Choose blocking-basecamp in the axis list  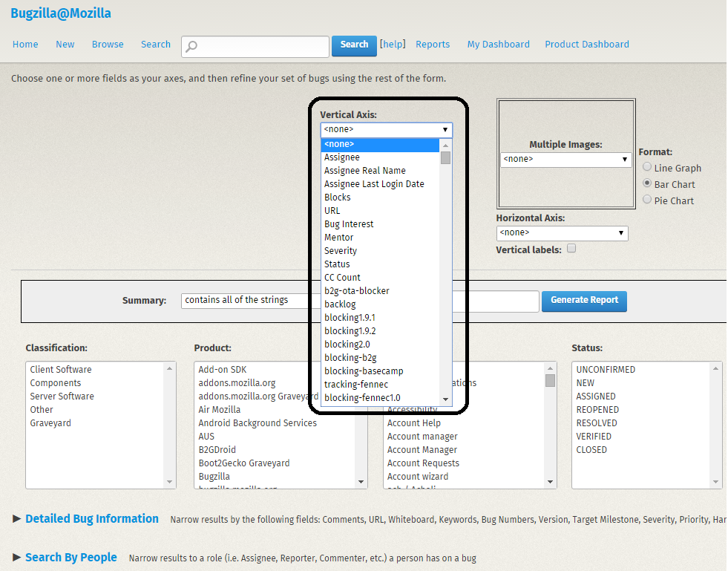380,371
